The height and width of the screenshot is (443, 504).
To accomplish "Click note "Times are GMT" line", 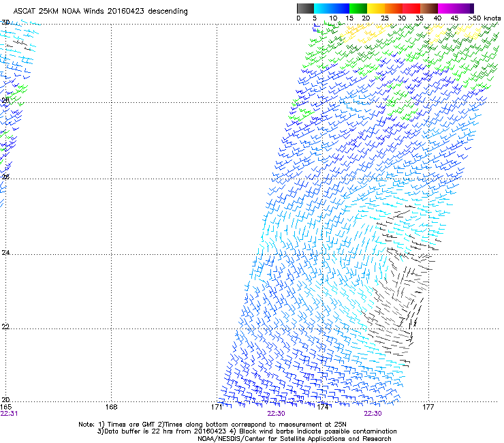I will 212,425.
